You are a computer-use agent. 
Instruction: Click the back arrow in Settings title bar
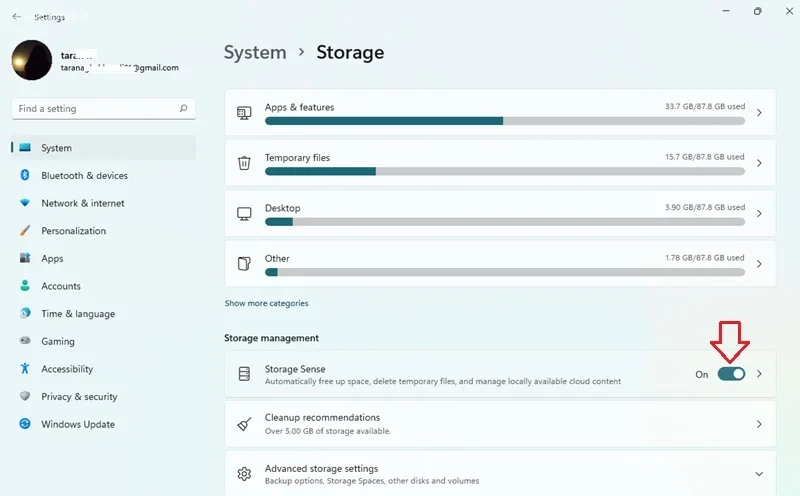pyautogui.click(x=16, y=17)
